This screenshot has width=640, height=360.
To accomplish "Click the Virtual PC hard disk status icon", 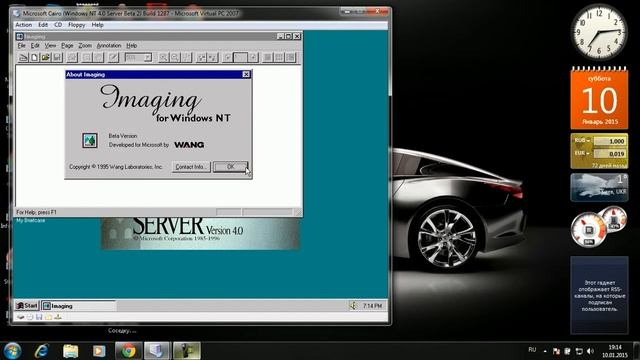I will click(20, 317).
